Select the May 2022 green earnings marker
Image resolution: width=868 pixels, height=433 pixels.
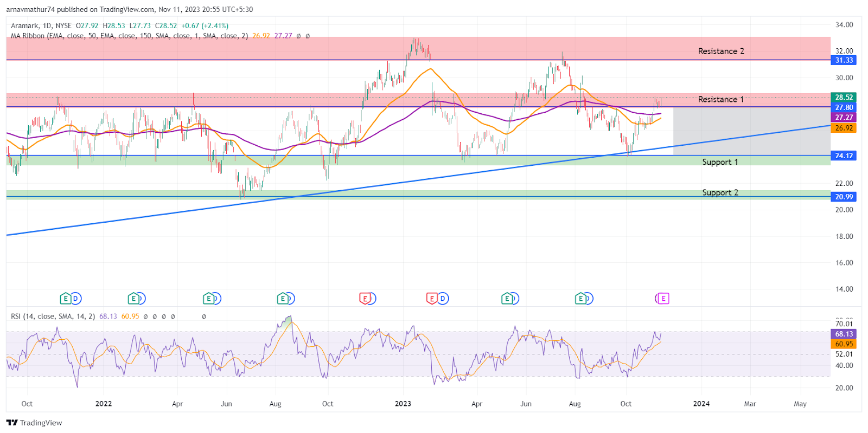click(209, 298)
